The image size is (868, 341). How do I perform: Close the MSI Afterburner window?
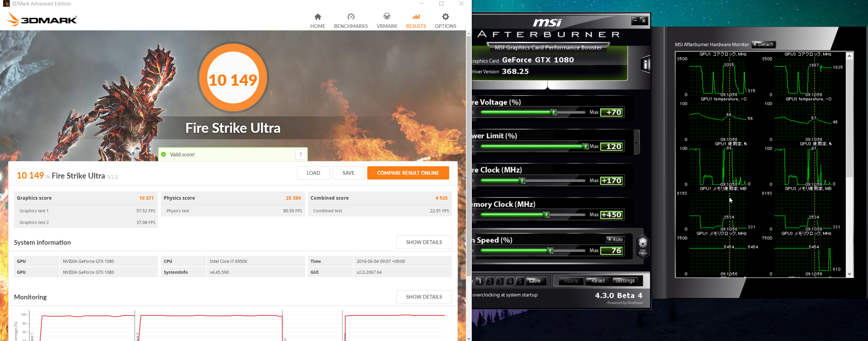tap(644, 20)
